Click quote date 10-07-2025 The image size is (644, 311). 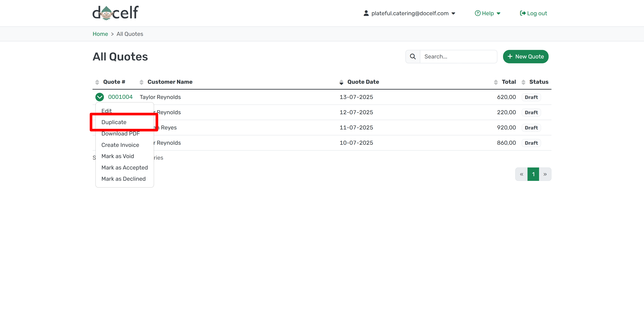[356, 143]
